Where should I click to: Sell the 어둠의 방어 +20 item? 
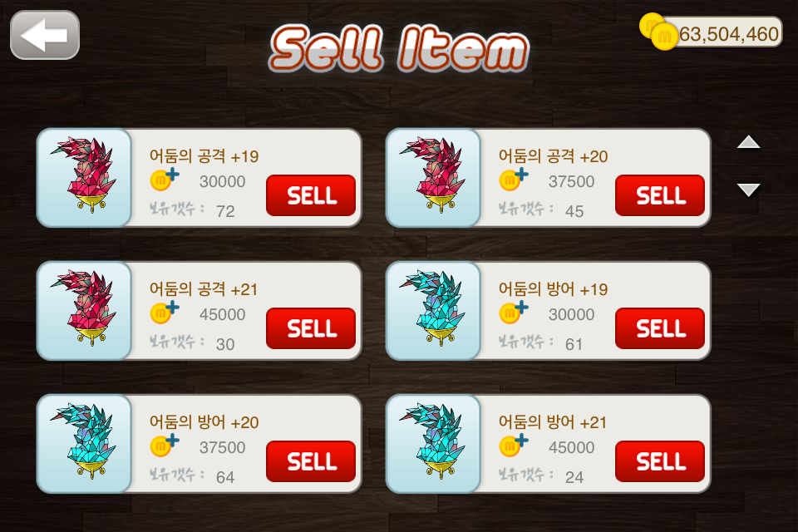pyautogui.click(x=311, y=461)
